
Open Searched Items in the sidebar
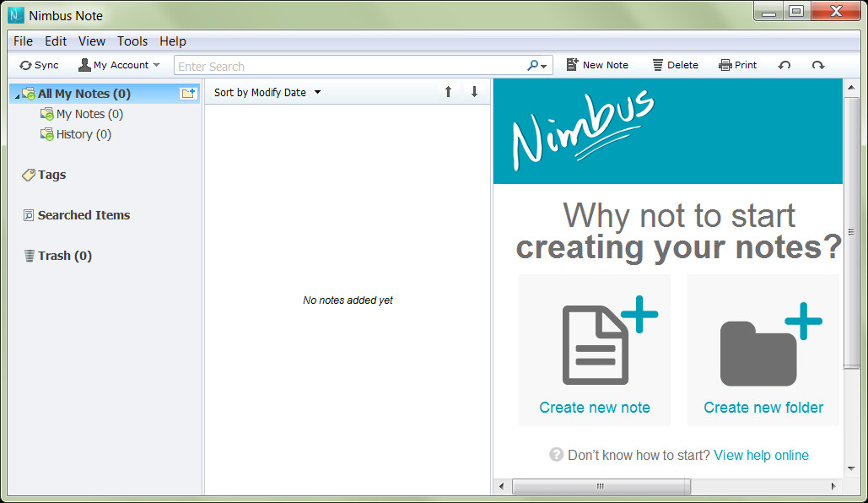coord(77,215)
